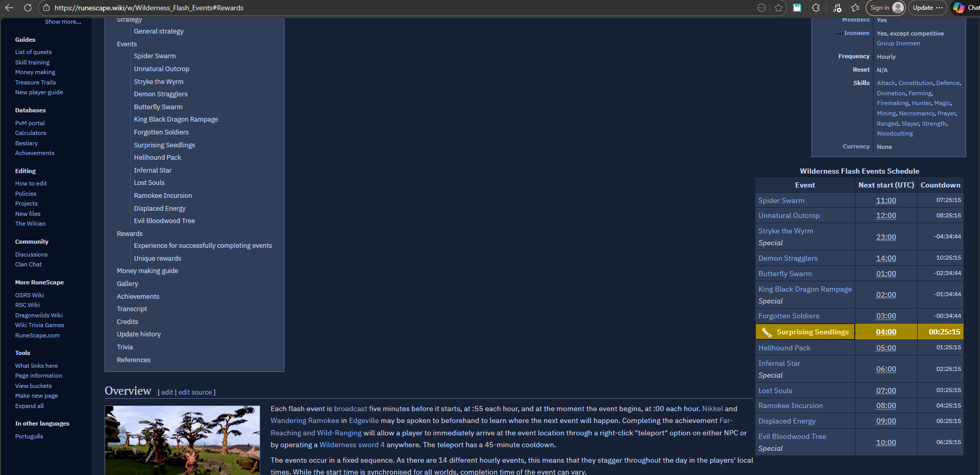
Task: Open Necromancy skill link in infobox
Action: (x=917, y=113)
